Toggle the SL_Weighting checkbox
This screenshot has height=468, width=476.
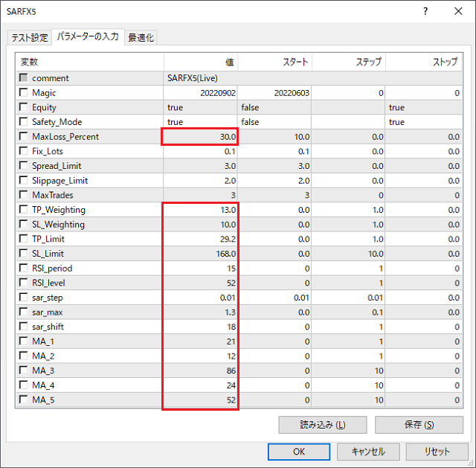23,224
